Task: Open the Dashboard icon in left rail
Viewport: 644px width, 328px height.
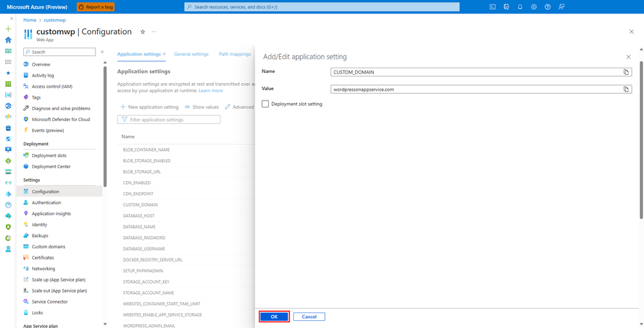Action: [8, 51]
